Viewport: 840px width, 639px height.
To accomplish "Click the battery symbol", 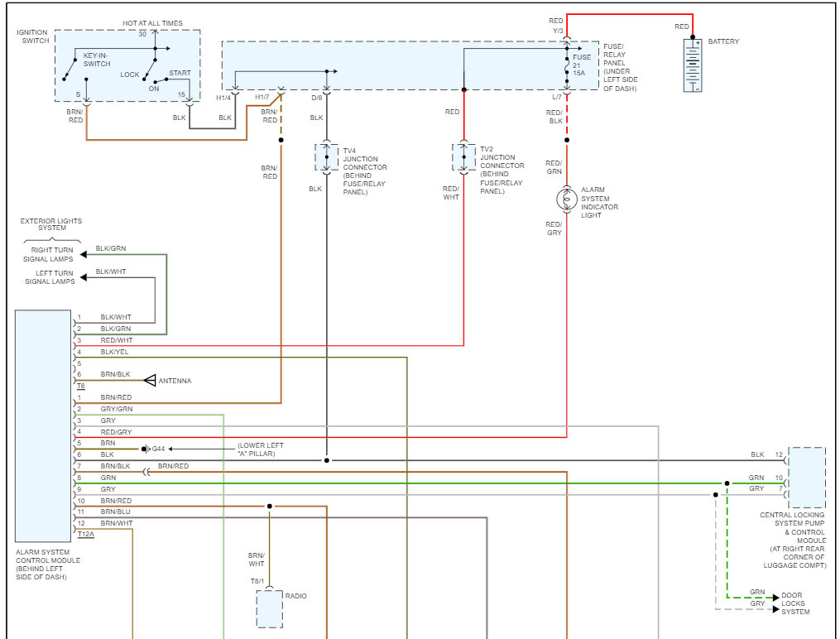I will [x=692, y=65].
